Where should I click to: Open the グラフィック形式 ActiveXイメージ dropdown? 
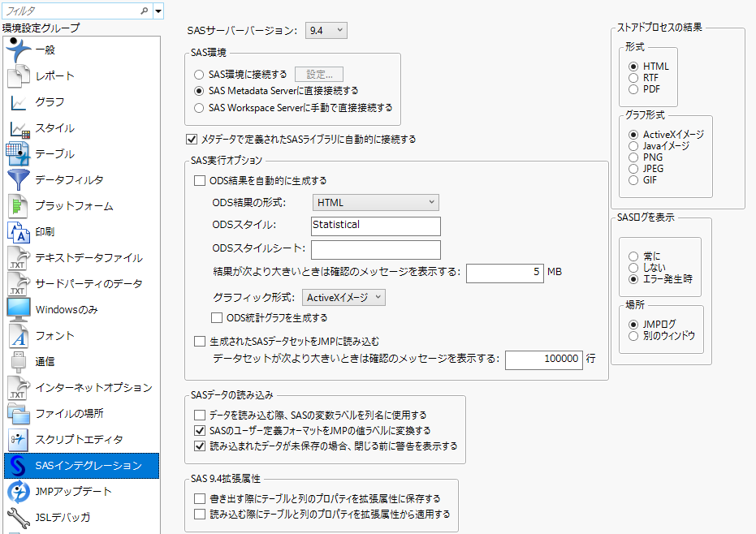coord(343,298)
